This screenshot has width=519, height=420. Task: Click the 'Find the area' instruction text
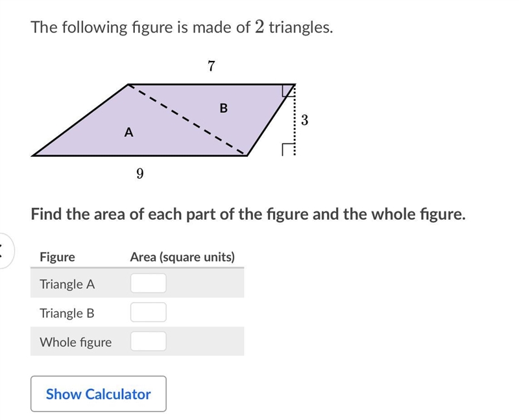[248, 215]
